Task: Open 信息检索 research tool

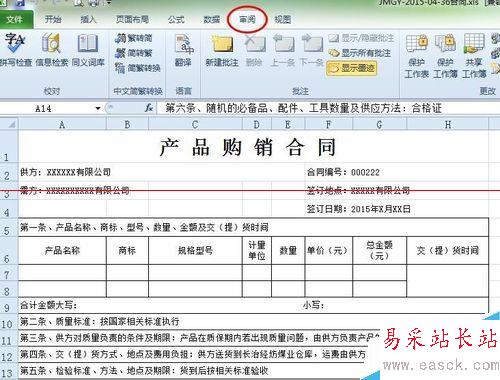Action: point(52,50)
